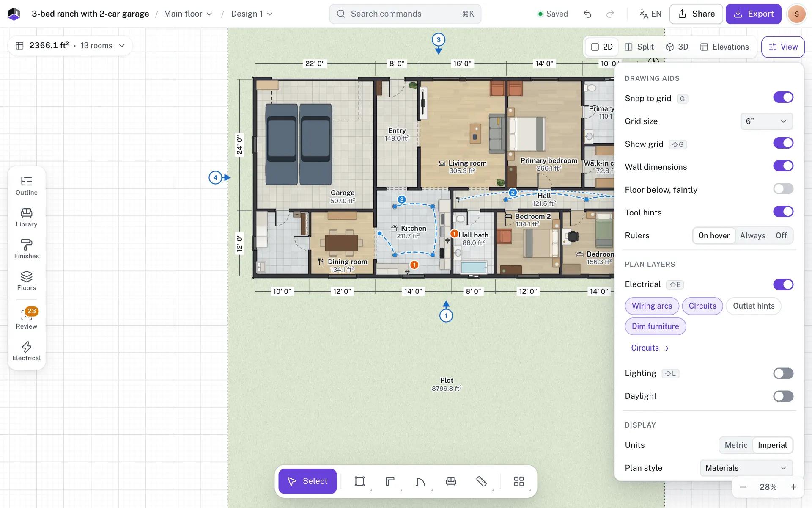Open the more tools grid icon
This screenshot has width=812, height=508.
[518, 481]
